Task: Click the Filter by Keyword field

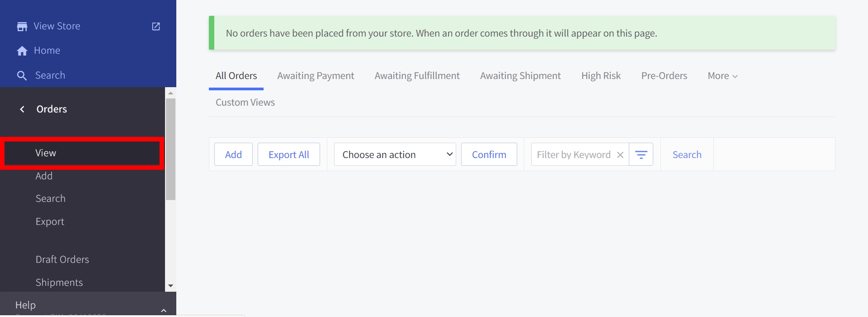Action: [x=573, y=155]
